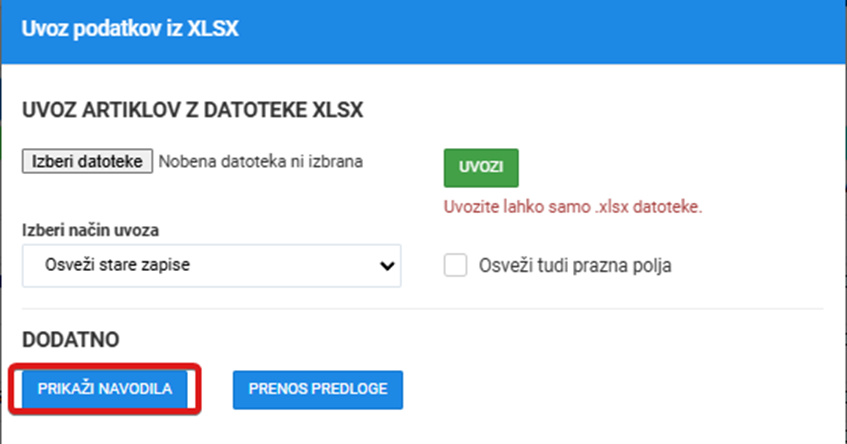Click the DODATNO section heading
847x444 pixels.
(71, 340)
